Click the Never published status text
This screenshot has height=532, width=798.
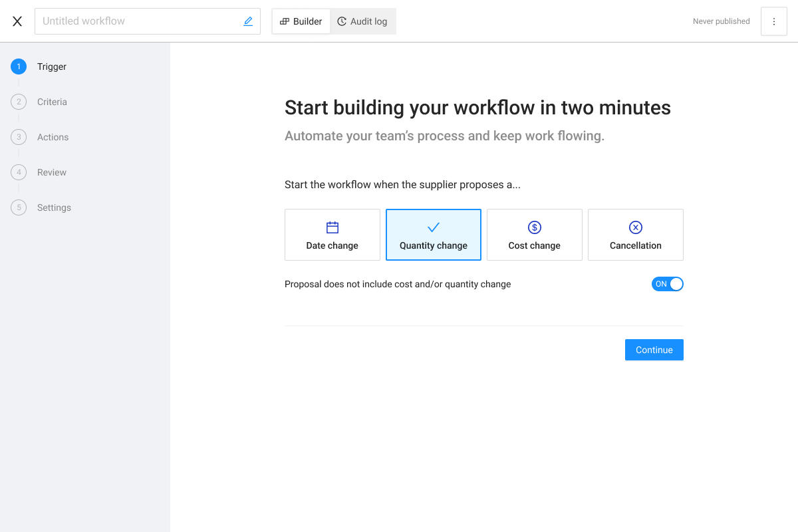click(x=721, y=21)
